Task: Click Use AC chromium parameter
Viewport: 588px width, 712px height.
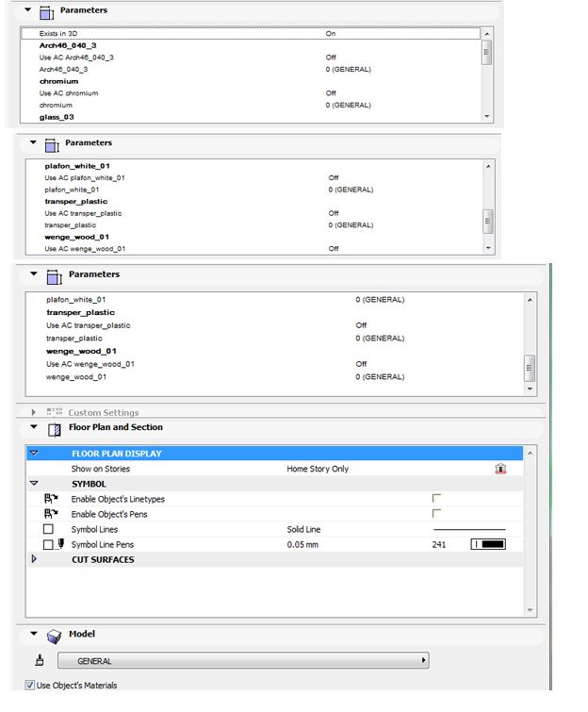Action: pyautogui.click(x=69, y=93)
